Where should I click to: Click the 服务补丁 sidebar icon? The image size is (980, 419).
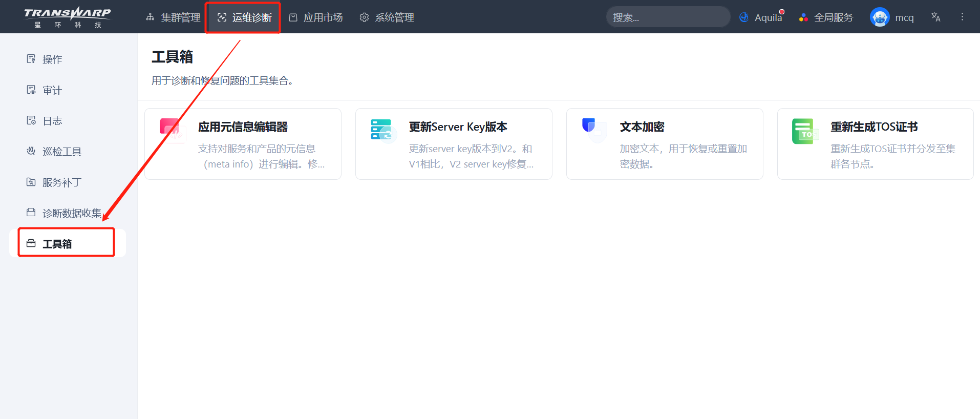point(31,182)
